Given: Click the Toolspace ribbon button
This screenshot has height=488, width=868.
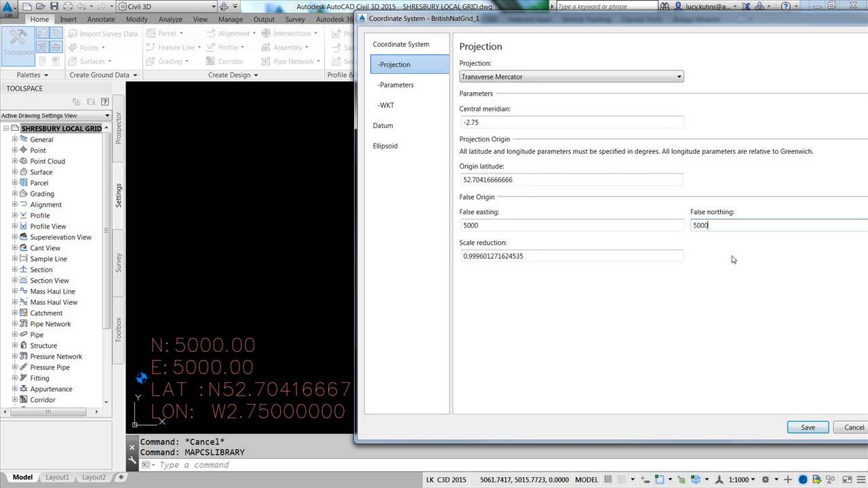Looking at the screenshot, I should 18,46.
